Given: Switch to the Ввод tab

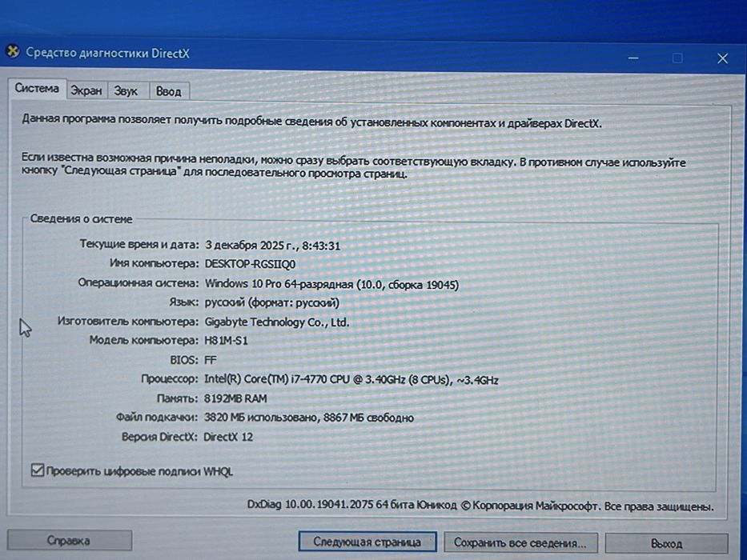Looking at the screenshot, I should [x=169, y=91].
